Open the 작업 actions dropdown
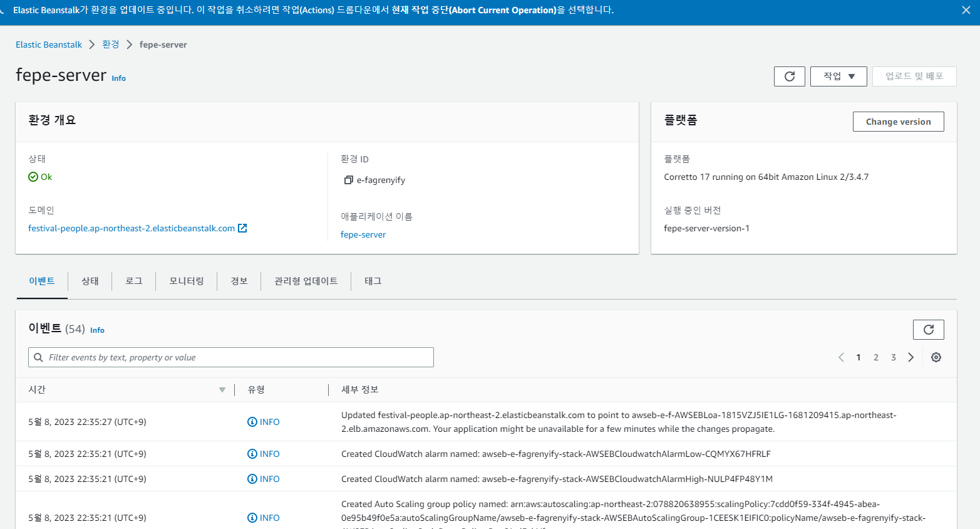This screenshot has width=980, height=529. 838,76
